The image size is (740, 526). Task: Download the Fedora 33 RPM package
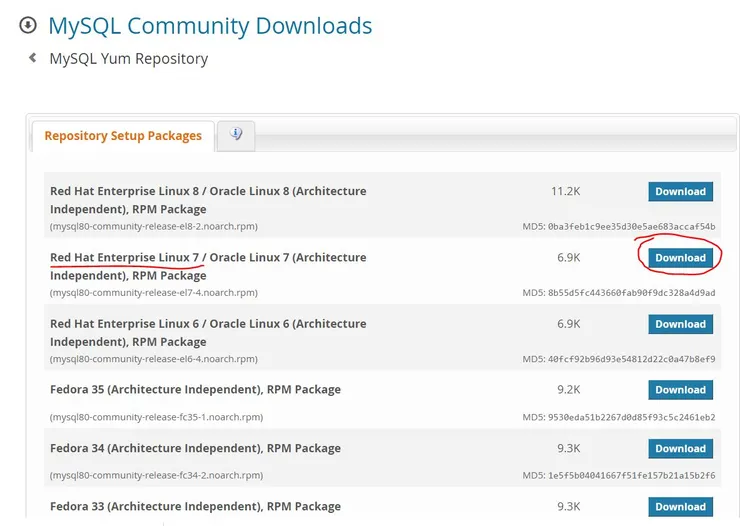coord(680,507)
